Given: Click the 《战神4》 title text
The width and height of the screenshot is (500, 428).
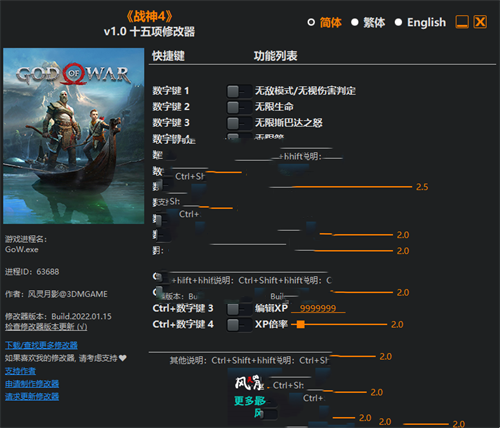Looking at the screenshot, I should pyautogui.click(x=149, y=16).
